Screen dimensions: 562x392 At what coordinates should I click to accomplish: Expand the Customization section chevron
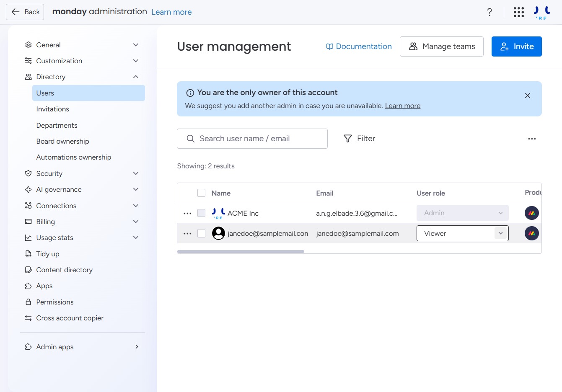[136, 61]
